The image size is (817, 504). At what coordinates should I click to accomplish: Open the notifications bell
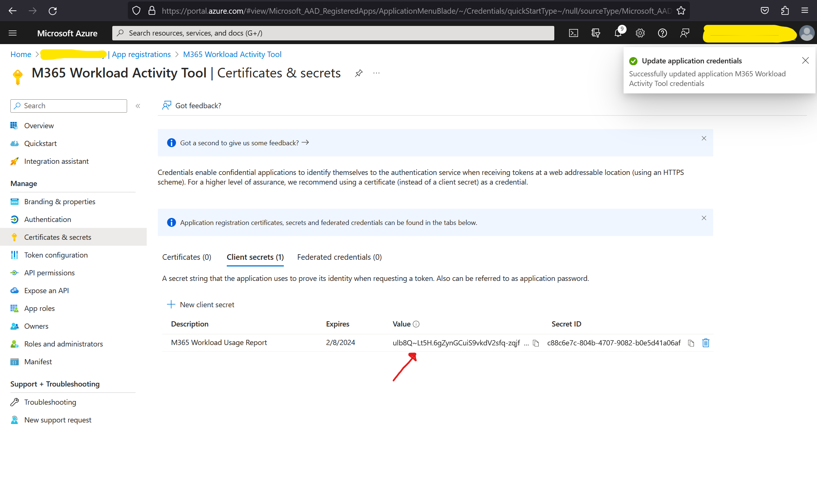click(618, 33)
